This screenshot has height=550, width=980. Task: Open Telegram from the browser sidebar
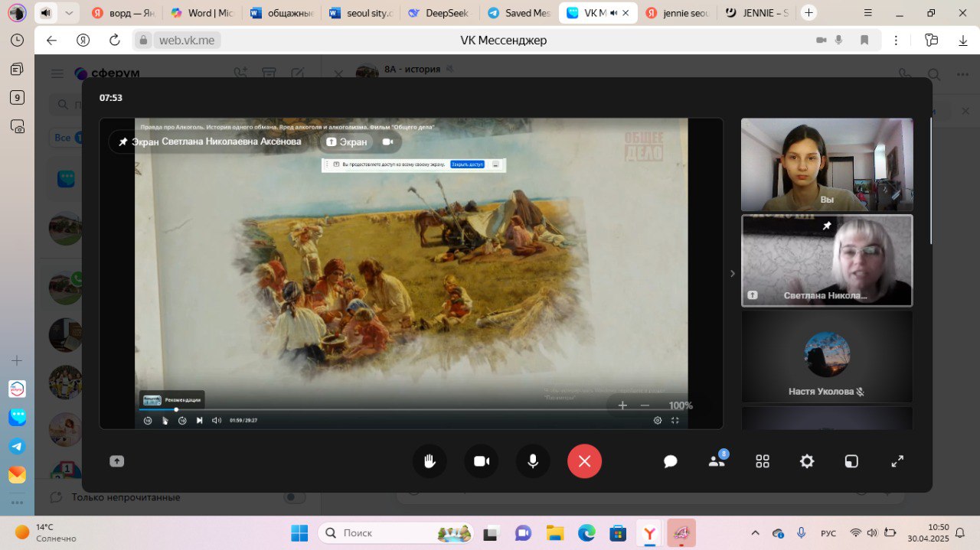click(x=17, y=446)
